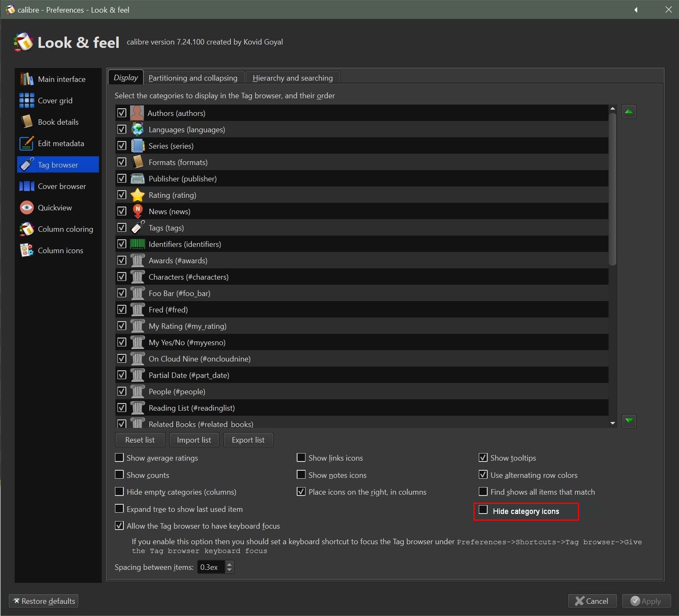This screenshot has height=616, width=679.
Task: Move selected category down with green arrow
Action: (x=629, y=421)
